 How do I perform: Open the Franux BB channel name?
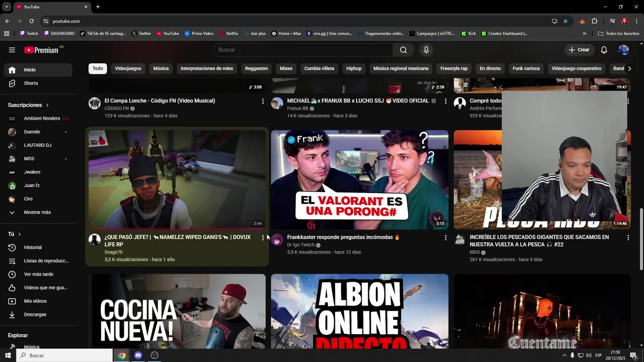(x=298, y=109)
